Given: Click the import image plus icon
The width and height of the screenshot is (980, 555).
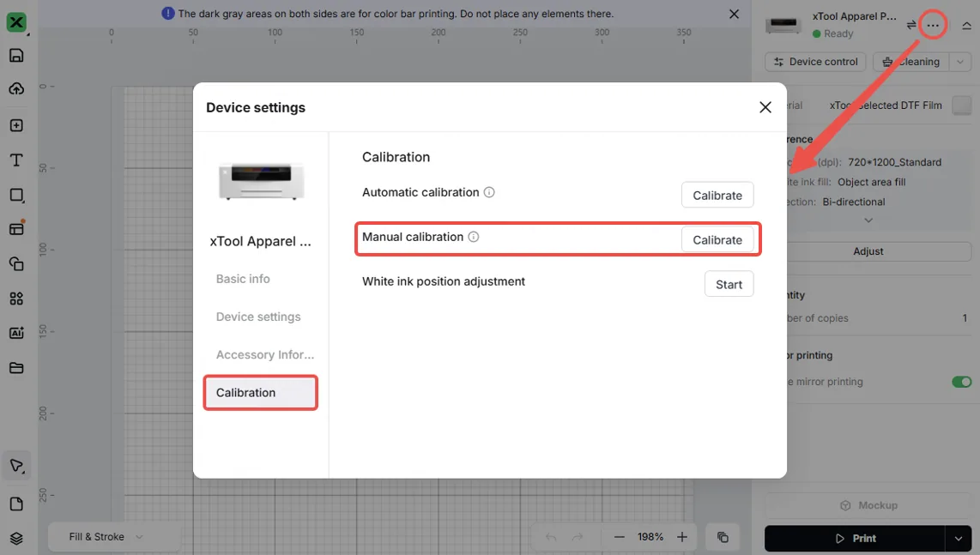Looking at the screenshot, I should pyautogui.click(x=16, y=125).
